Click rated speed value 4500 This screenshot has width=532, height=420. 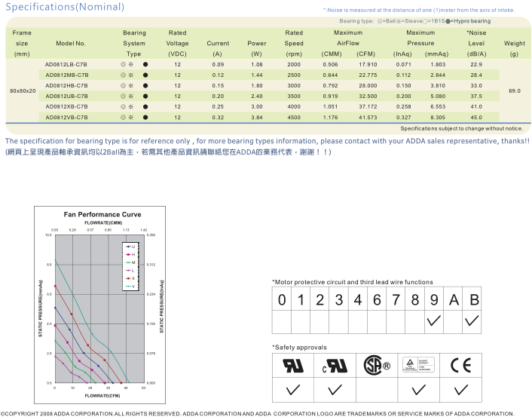tap(294, 118)
